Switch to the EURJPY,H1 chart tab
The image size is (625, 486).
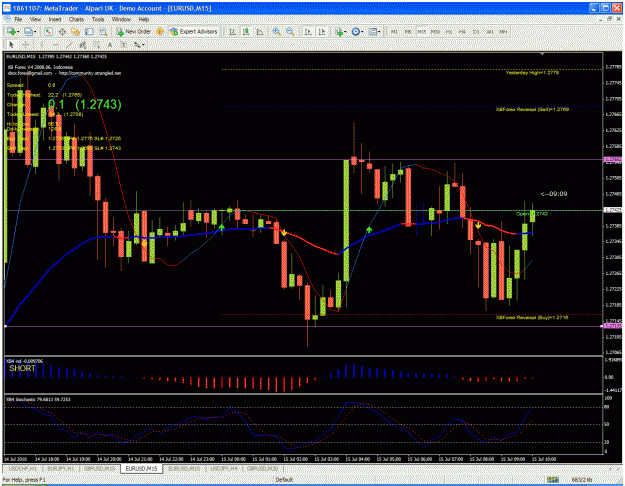(61, 468)
